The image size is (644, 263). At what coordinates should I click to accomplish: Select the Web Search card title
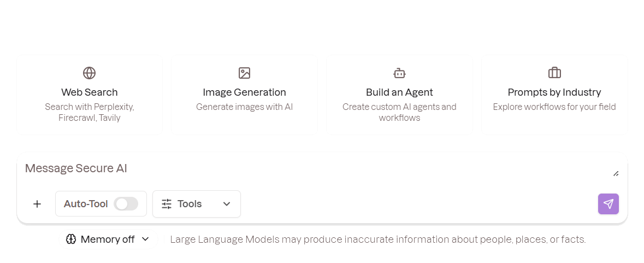(90, 92)
